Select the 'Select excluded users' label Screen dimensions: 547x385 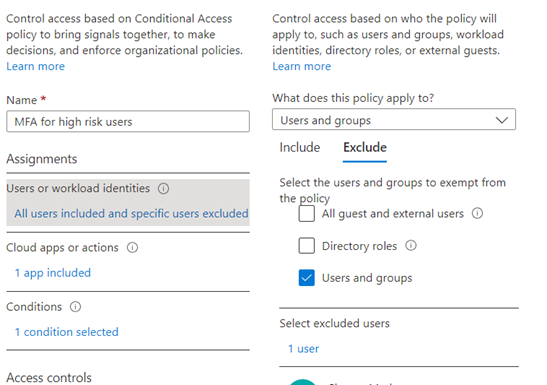334,323
